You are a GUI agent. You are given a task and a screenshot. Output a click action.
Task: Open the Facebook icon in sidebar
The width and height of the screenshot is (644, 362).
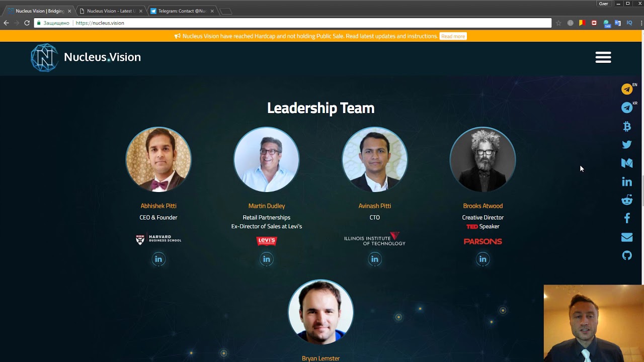[x=627, y=218]
